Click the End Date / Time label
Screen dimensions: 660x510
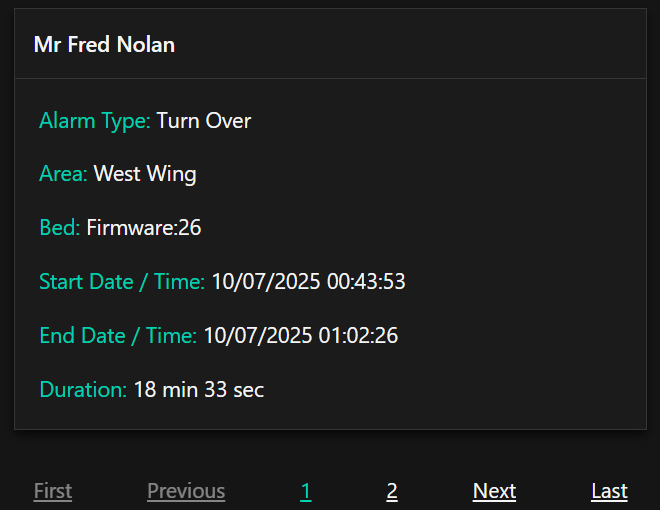pyautogui.click(x=117, y=336)
